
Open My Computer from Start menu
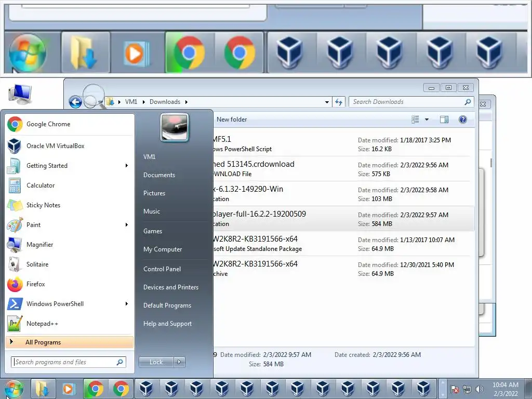pos(163,249)
